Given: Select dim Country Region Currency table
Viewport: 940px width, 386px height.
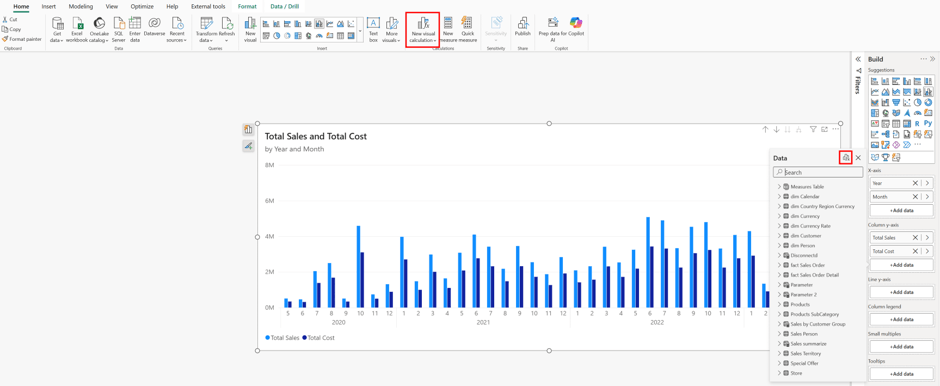Looking at the screenshot, I should (x=822, y=206).
